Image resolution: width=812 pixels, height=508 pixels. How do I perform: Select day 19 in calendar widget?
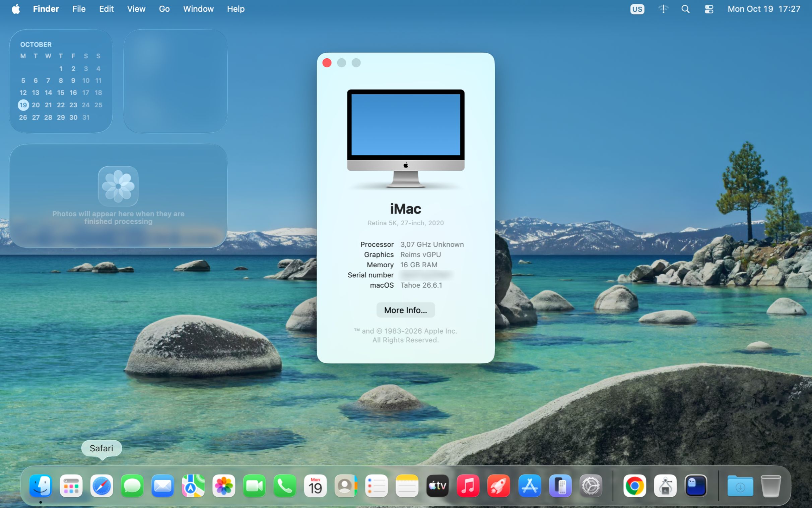[23, 105]
